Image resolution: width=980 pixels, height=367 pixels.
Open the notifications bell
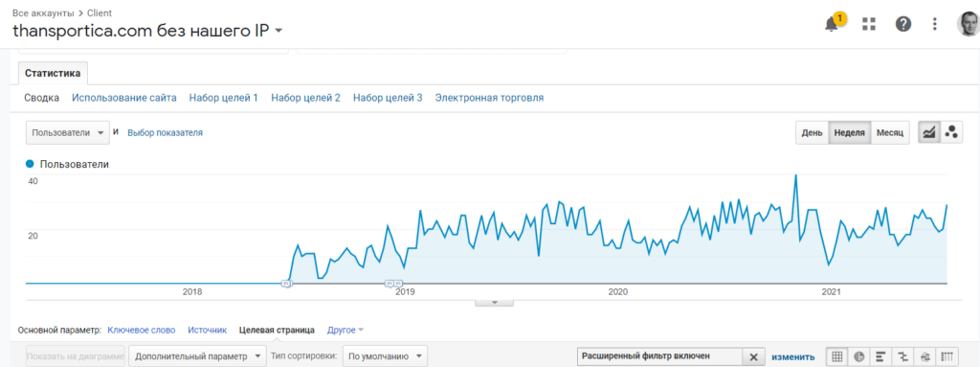[832, 24]
